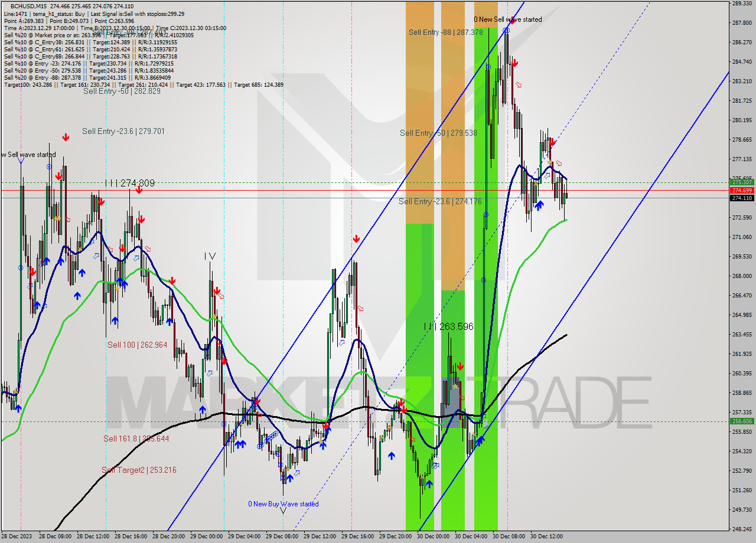This screenshot has height=543, width=756.
Task: Select the '30 Dec 08:00' time axis label
Action: coord(510,537)
